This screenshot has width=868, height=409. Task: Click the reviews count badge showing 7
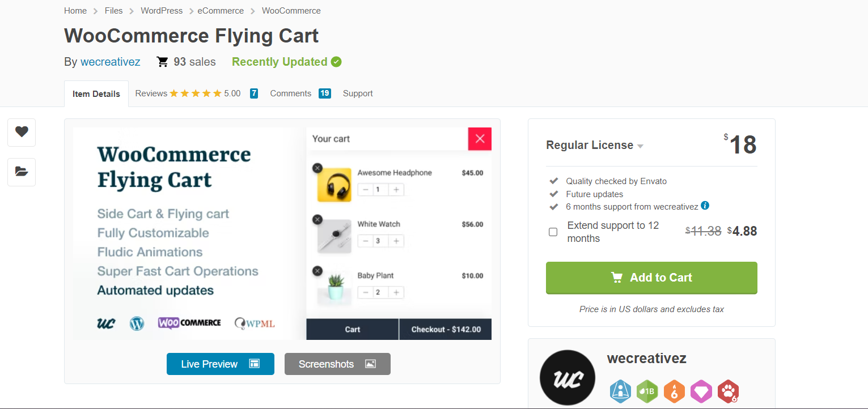point(254,93)
